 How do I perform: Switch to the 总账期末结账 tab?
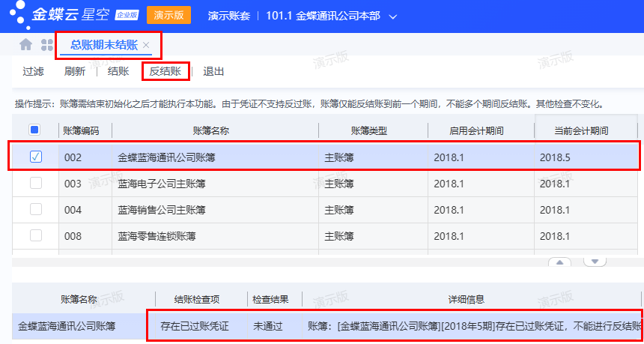[103, 45]
